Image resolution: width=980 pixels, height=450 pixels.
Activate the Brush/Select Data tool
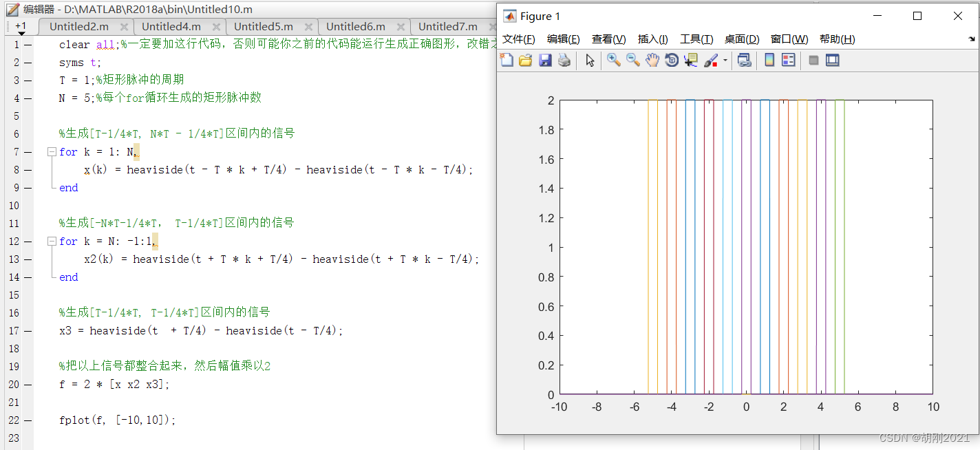(711, 61)
